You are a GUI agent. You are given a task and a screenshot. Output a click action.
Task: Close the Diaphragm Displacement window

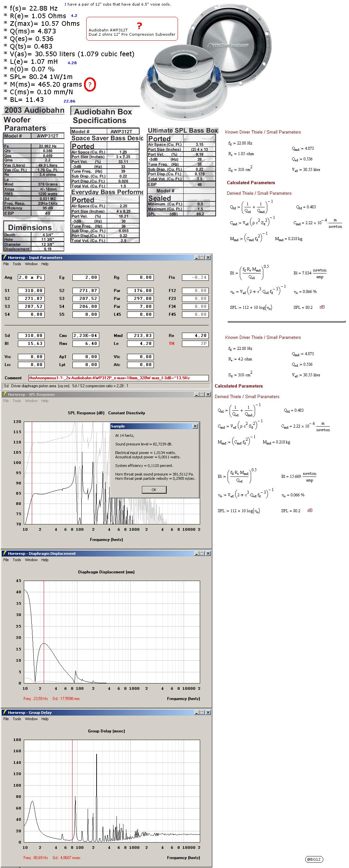(x=208, y=553)
